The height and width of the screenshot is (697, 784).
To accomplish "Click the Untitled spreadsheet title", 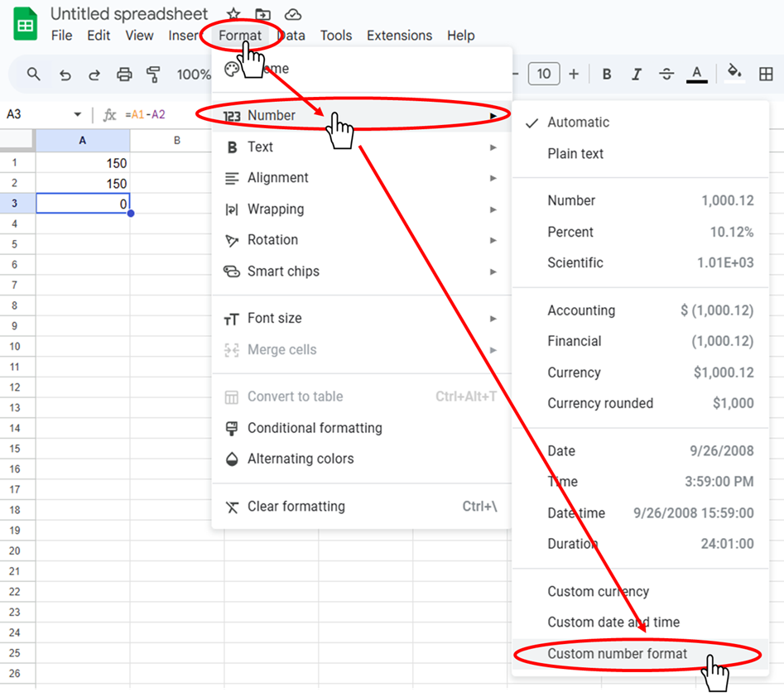I will coord(129,14).
